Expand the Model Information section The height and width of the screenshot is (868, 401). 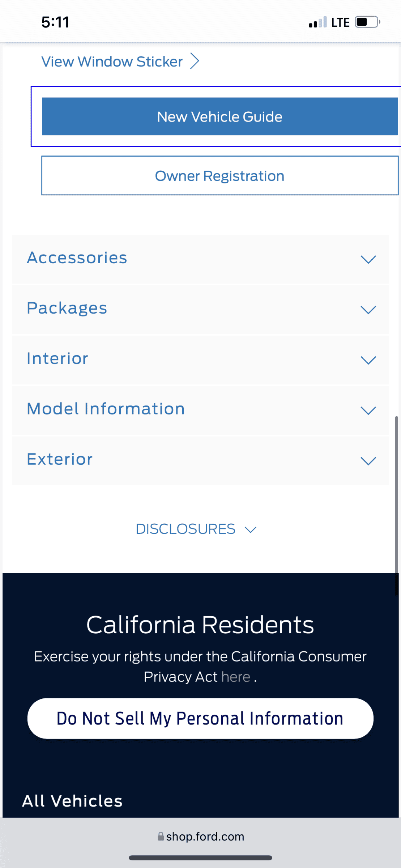click(x=201, y=410)
